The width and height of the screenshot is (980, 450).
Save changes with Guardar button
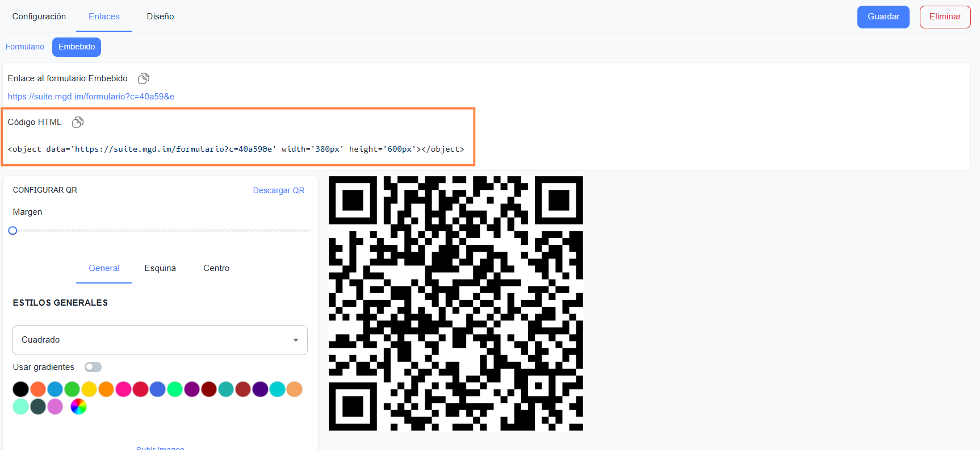pyautogui.click(x=883, y=17)
